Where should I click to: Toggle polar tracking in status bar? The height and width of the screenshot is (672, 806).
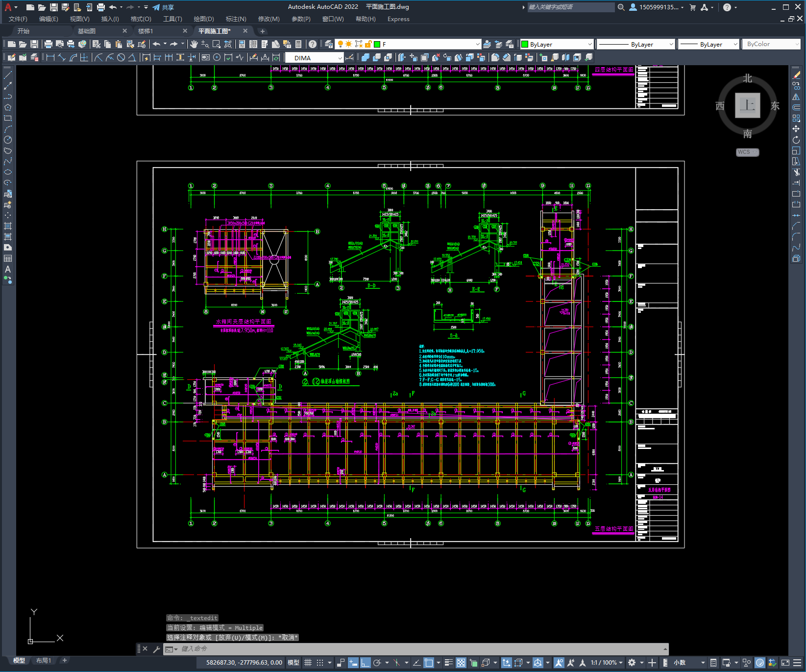377,663
